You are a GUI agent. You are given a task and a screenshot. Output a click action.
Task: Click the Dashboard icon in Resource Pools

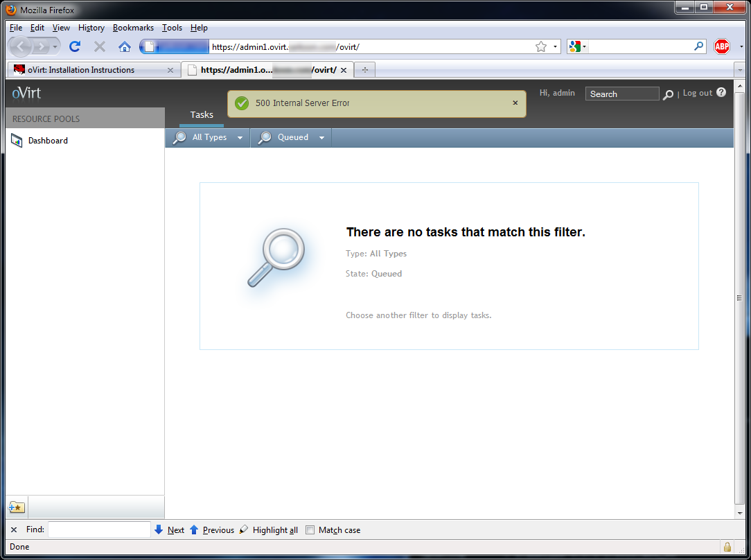tap(17, 141)
